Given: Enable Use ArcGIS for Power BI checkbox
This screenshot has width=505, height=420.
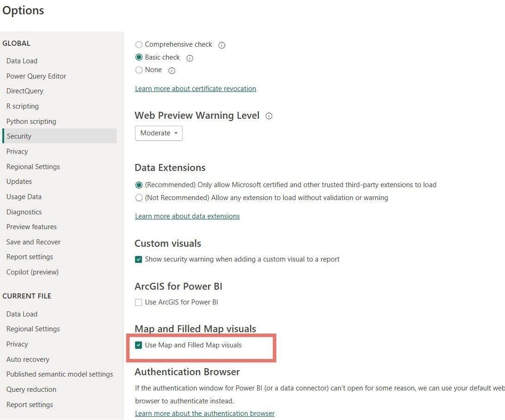Looking at the screenshot, I should (138, 303).
